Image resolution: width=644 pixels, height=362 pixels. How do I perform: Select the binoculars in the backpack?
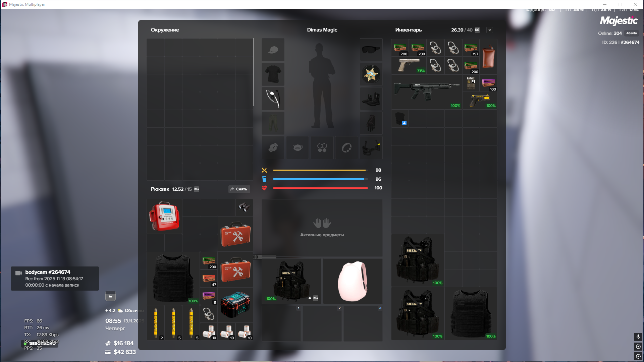(x=244, y=207)
